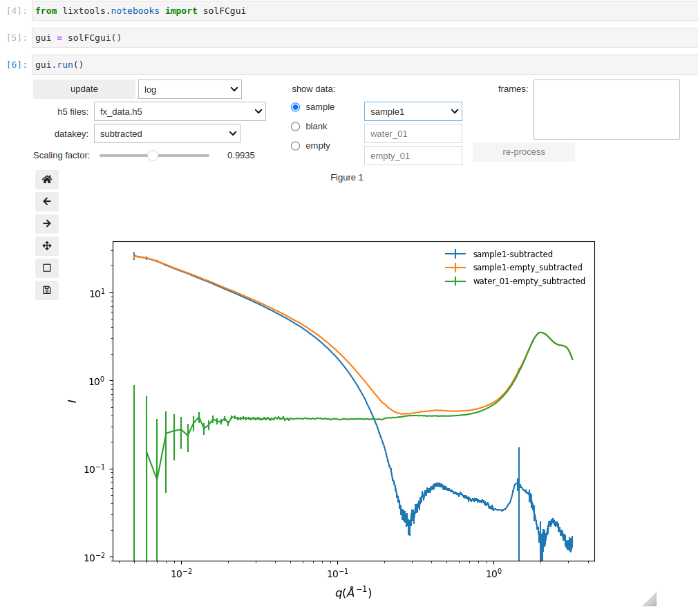Select the blank radio button
This screenshot has width=698, height=616.
pyautogui.click(x=295, y=127)
